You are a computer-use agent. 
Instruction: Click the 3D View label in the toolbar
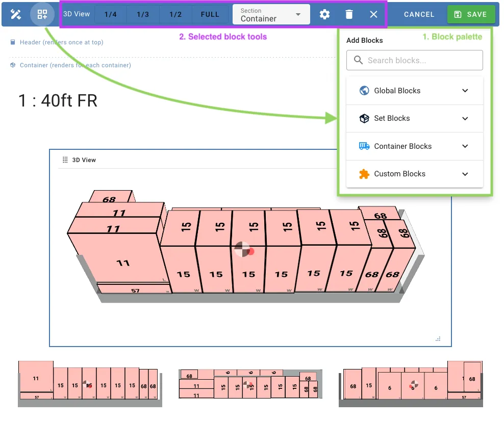coord(77,14)
